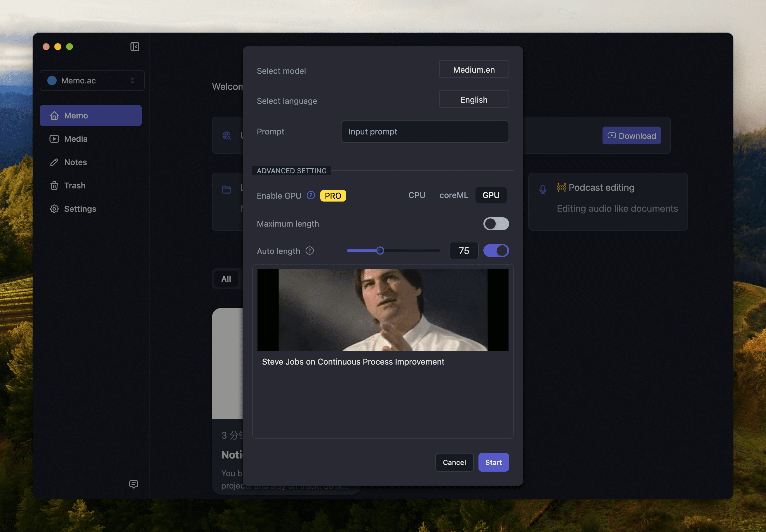Collapse the sidebar with panel icon
766x532 pixels.
[x=135, y=47]
